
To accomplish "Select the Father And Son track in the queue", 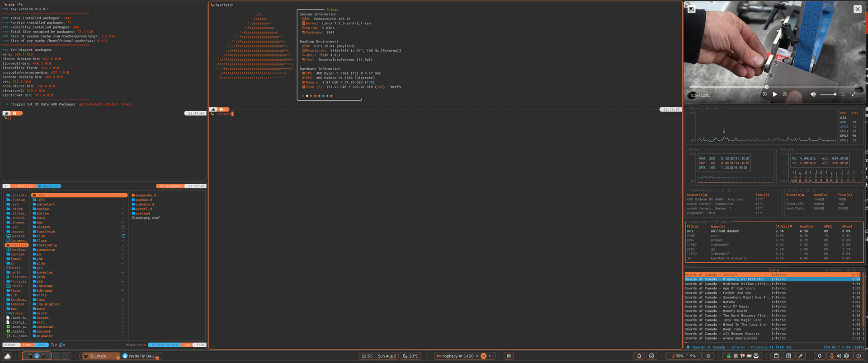I will tap(773, 293).
